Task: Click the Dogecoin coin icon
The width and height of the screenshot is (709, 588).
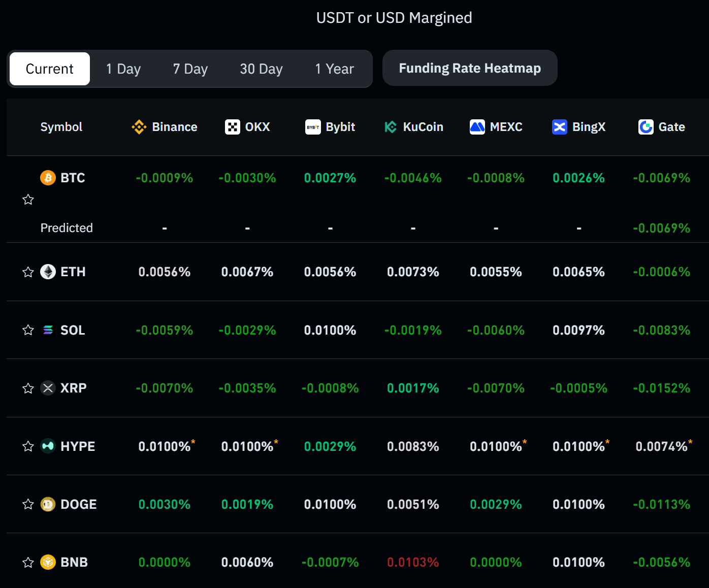Action: click(x=48, y=504)
